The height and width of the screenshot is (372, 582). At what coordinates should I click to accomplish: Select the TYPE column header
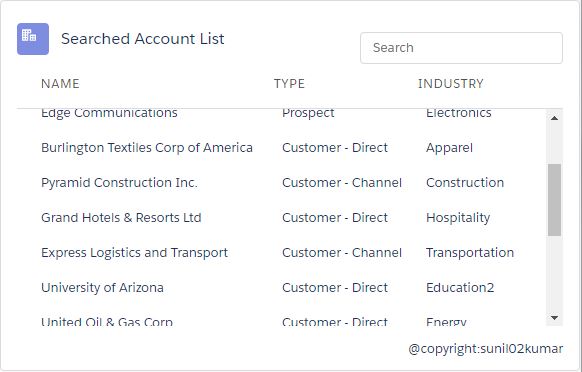[289, 84]
